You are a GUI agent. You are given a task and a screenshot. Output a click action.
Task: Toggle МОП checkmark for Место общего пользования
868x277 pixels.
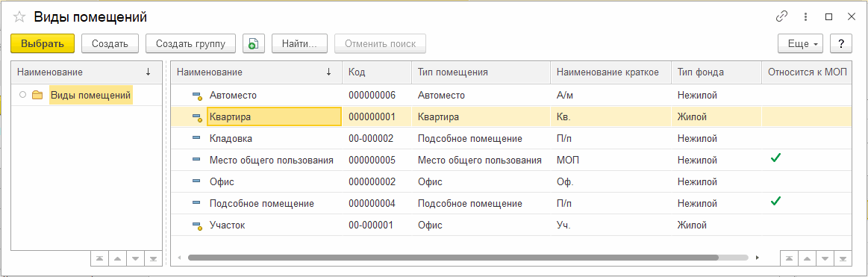tap(775, 158)
